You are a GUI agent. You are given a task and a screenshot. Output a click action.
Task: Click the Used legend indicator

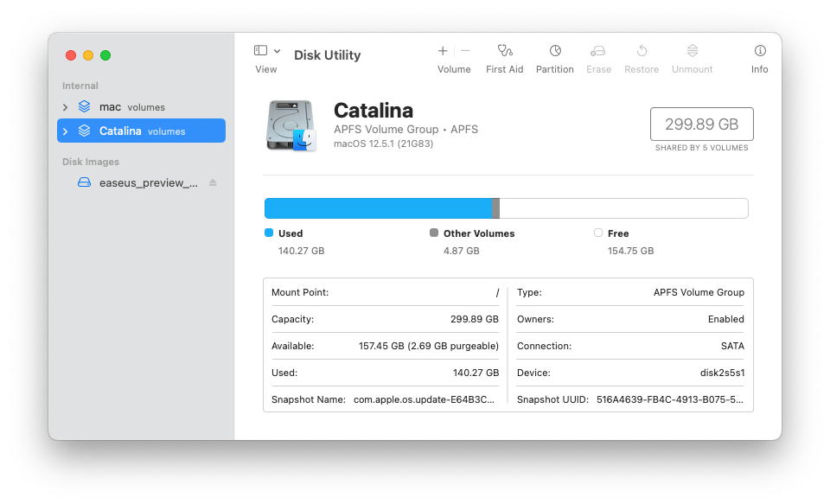tap(269, 233)
